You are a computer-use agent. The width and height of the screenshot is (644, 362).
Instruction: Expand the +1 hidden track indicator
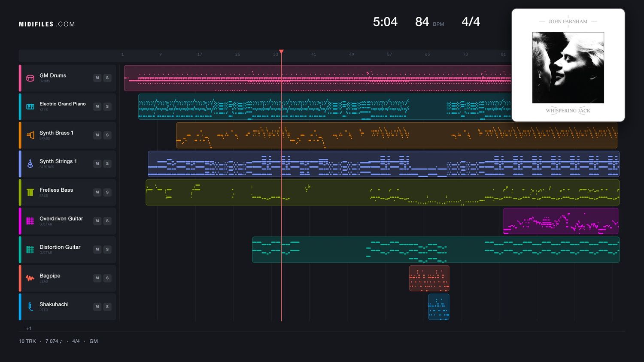(x=29, y=329)
